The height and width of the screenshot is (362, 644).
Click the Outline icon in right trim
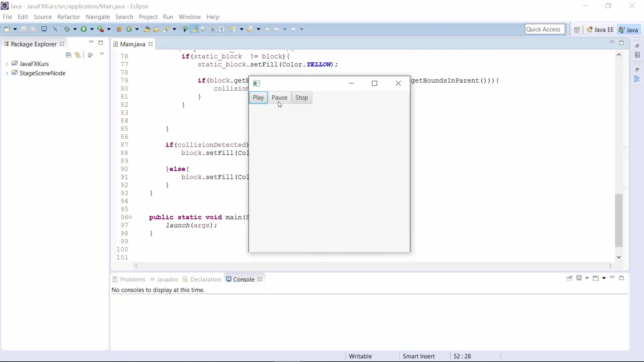[x=637, y=79]
